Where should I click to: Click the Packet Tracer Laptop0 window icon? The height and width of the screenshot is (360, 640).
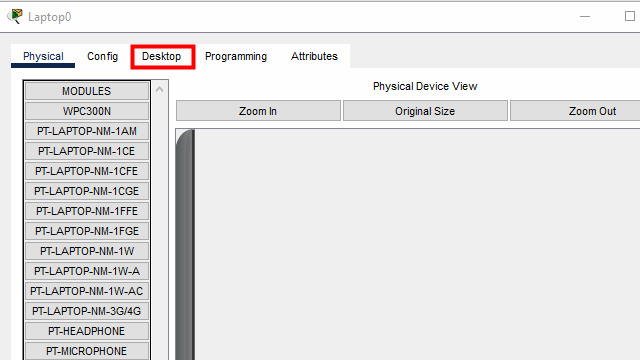[x=15, y=16]
